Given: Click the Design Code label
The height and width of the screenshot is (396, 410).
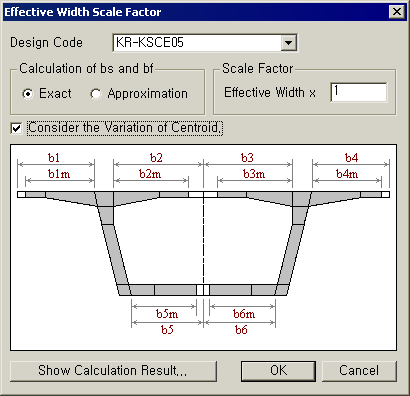Looking at the screenshot, I should (46, 43).
